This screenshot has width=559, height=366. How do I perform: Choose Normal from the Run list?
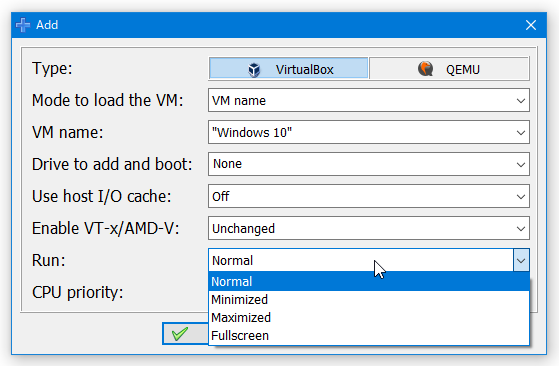369,282
